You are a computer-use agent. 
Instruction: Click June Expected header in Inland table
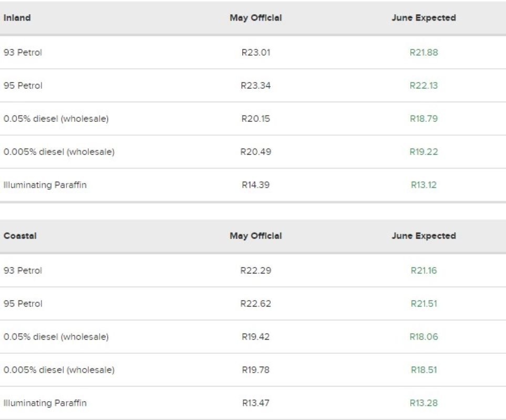[x=424, y=18]
